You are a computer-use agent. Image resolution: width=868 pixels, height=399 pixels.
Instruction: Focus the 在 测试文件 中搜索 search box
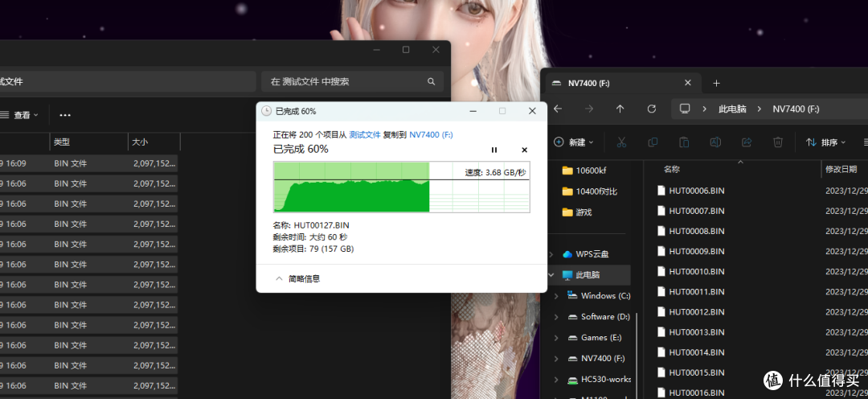[x=353, y=81]
